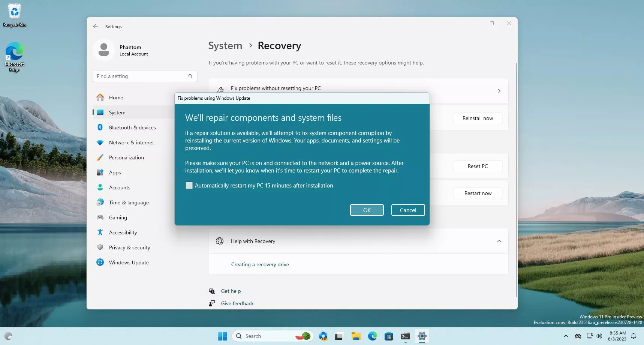
Task: Open Creating a recovery drive link
Action: point(260,264)
